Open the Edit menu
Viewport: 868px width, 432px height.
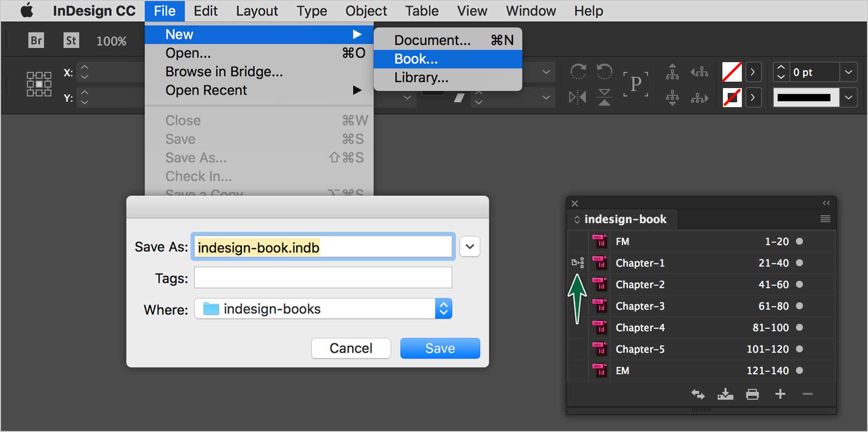tap(205, 11)
